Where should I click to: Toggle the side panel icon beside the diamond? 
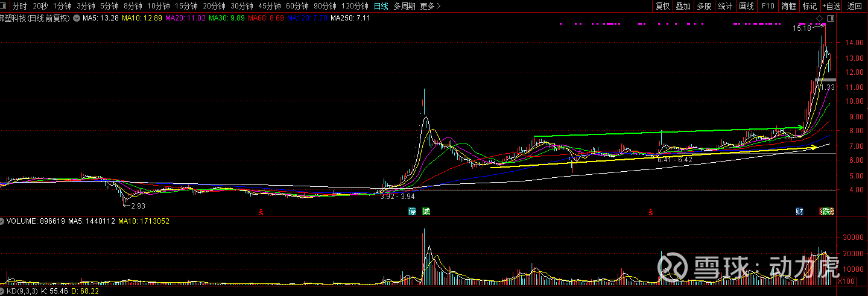(x=830, y=19)
